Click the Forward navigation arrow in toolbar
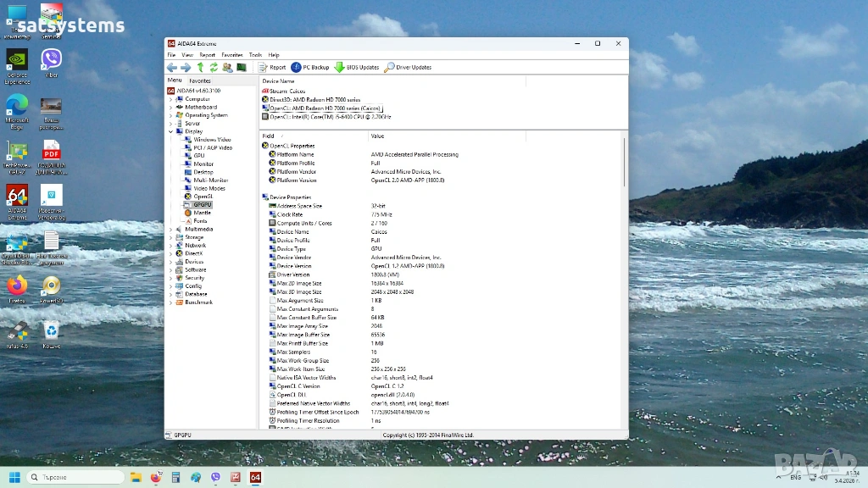 (186, 67)
